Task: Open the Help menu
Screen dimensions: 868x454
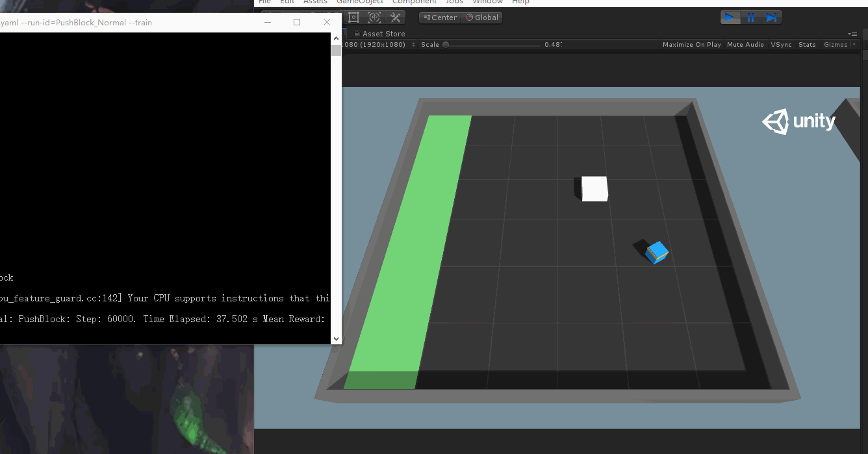Action: pyautogui.click(x=520, y=2)
